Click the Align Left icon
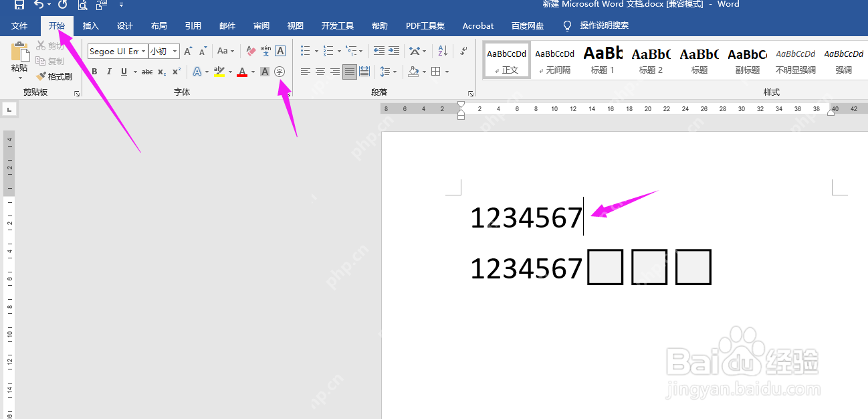 pos(306,72)
